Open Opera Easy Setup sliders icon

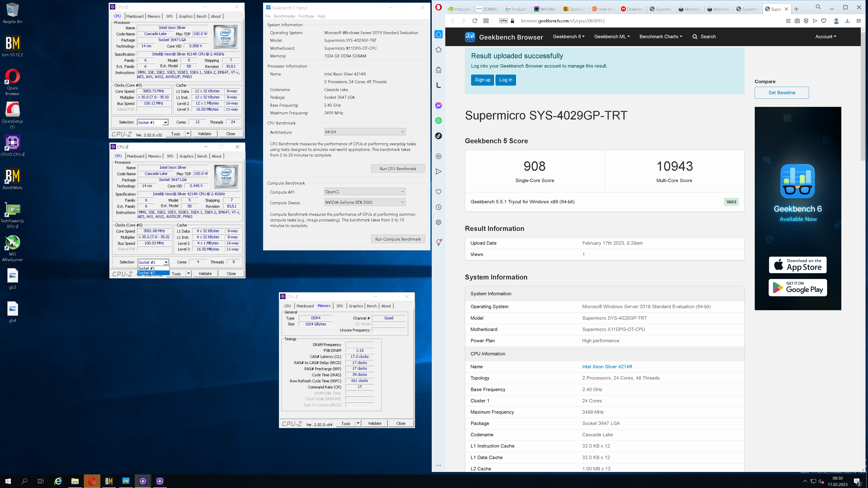pos(859,21)
